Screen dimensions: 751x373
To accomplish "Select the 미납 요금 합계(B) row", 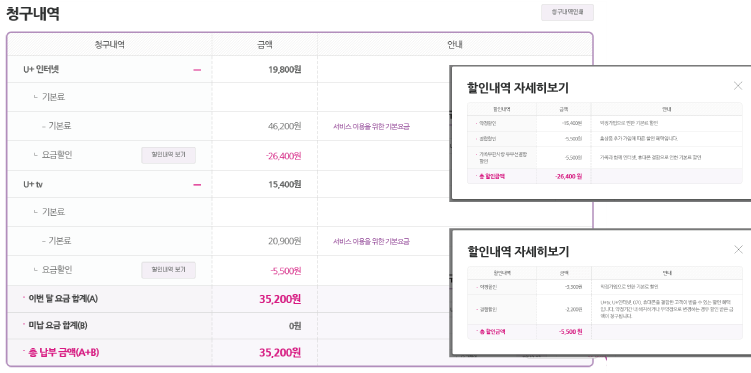I will [x=300, y=326].
